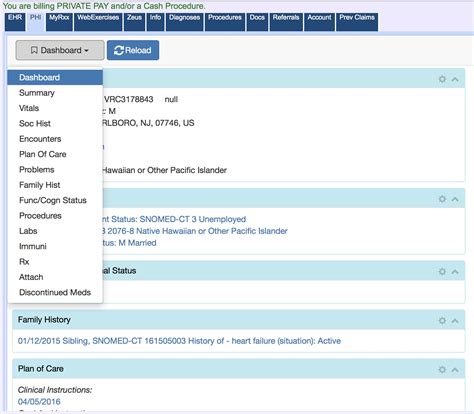Collapse the Plan of Care panel
The image size is (474, 414).
(x=455, y=370)
